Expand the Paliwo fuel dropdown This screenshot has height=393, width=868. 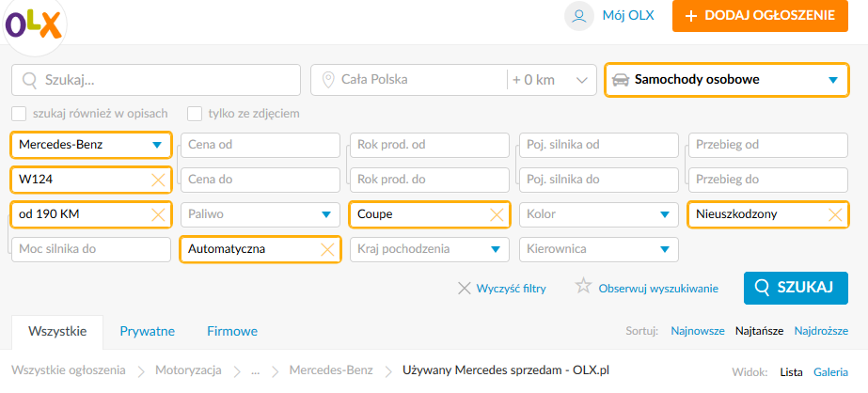(x=260, y=214)
